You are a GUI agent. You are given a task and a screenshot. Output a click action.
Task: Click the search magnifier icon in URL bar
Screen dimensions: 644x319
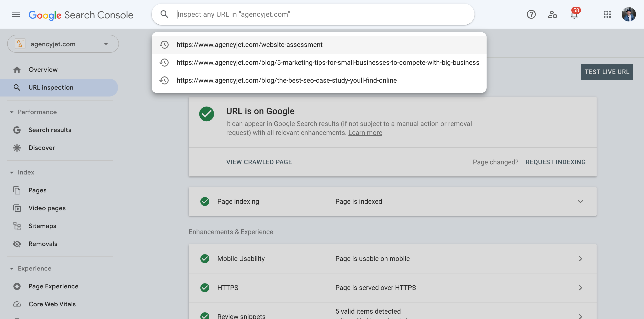(164, 14)
